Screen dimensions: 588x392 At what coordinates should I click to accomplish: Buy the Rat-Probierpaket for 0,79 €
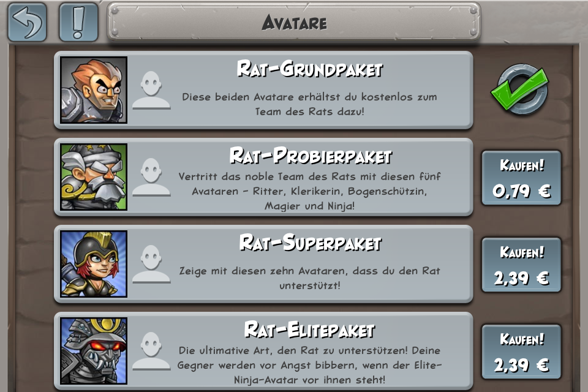click(521, 178)
